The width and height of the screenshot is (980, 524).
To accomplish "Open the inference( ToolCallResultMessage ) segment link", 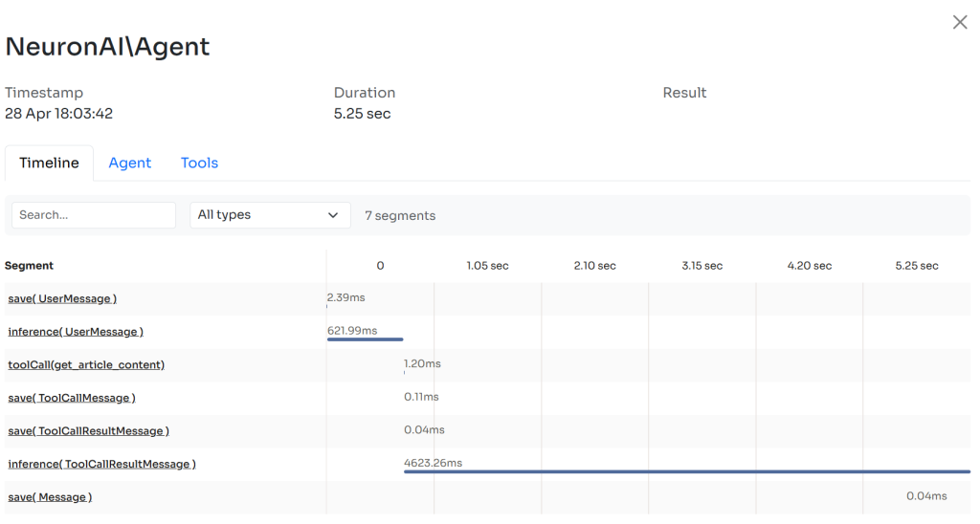I will click(101, 464).
